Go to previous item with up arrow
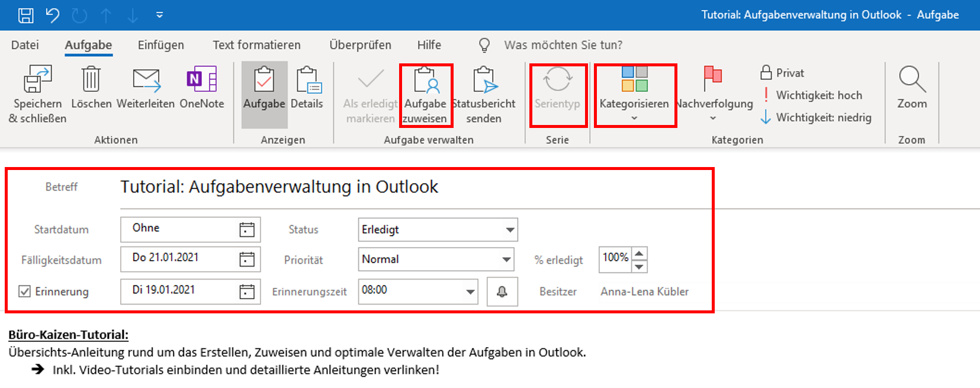The height and width of the screenshot is (388, 980). tap(106, 15)
